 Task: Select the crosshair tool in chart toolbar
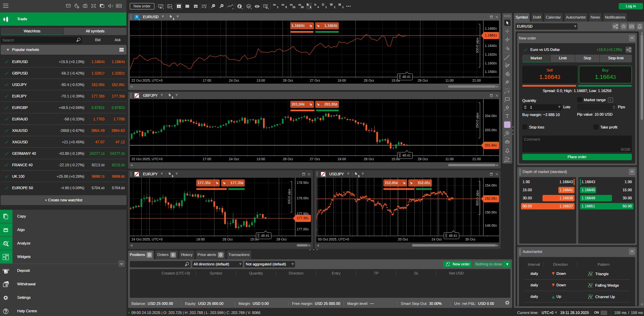click(x=507, y=31)
